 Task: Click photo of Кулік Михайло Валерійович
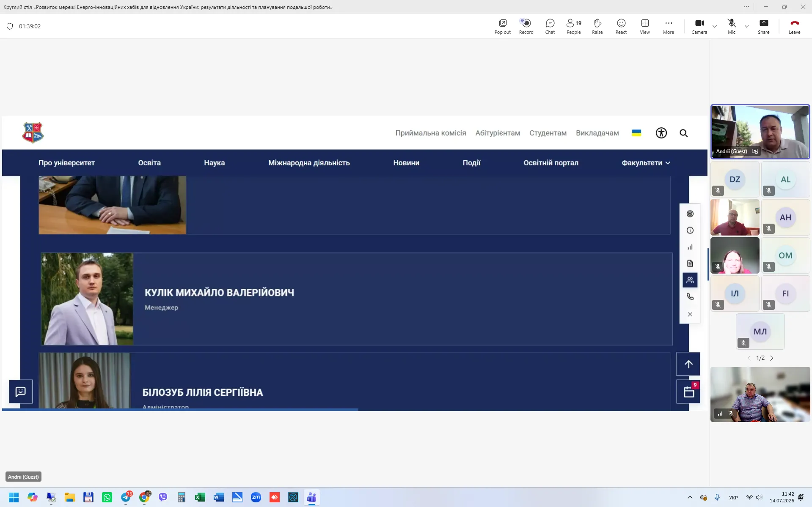(x=87, y=299)
